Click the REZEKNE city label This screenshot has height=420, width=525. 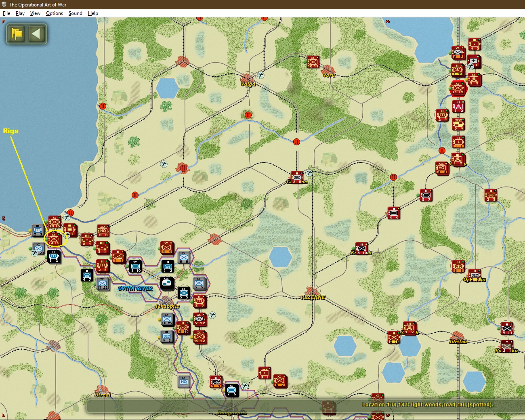[313, 297]
